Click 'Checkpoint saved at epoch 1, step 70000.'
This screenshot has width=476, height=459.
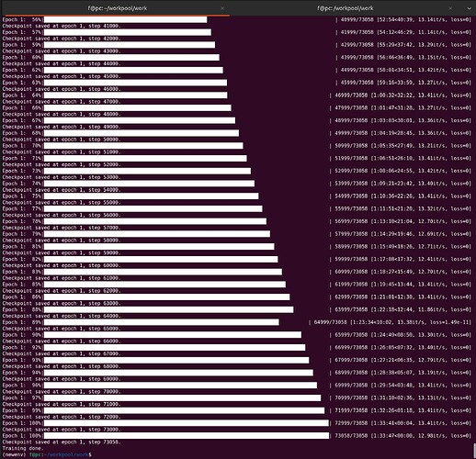pos(62,392)
